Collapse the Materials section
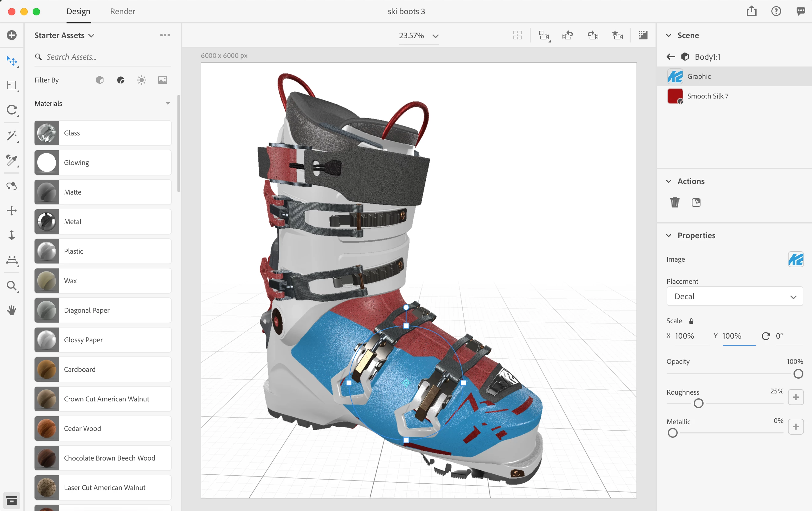 [x=168, y=103]
